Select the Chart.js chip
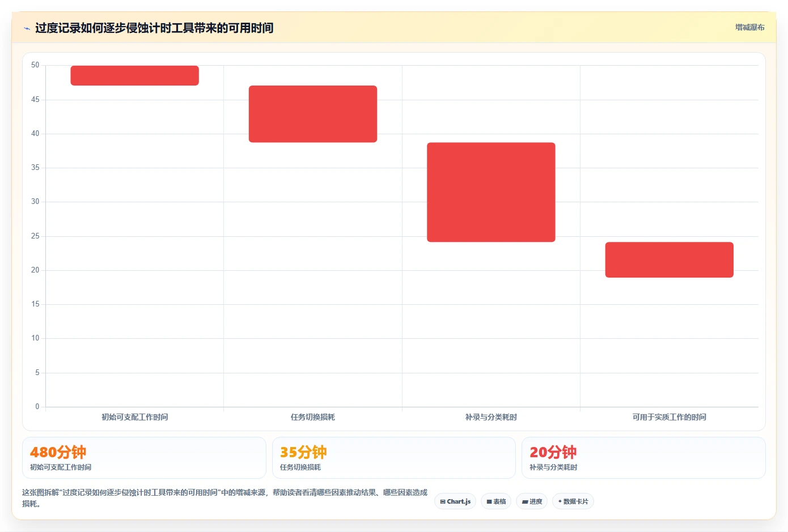The height and width of the screenshot is (532, 788). coord(455,501)
